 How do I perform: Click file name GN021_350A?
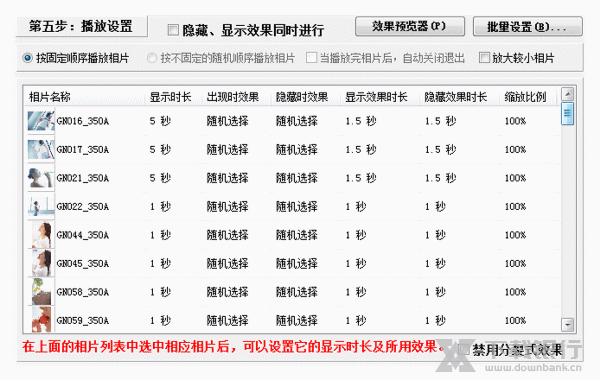click(83, 178)
